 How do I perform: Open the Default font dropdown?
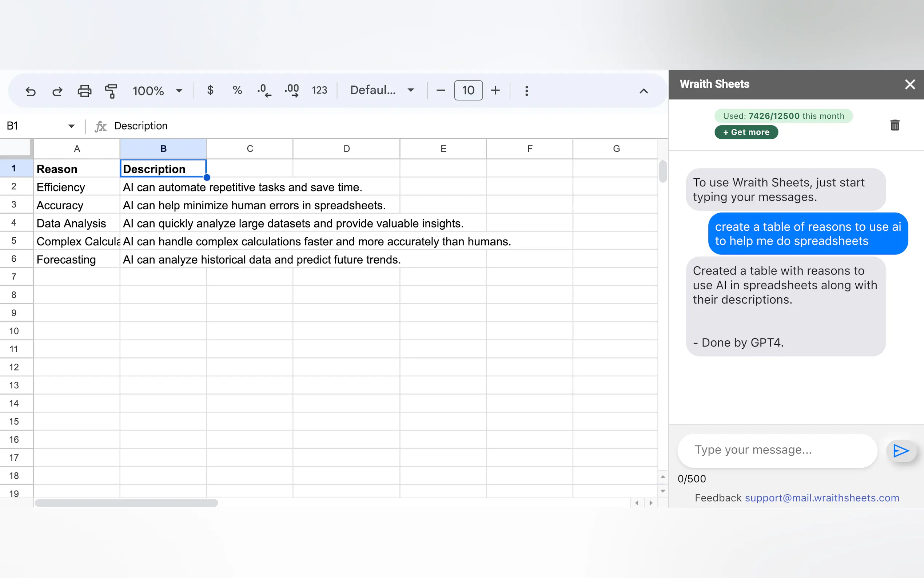tap(382, 90)
